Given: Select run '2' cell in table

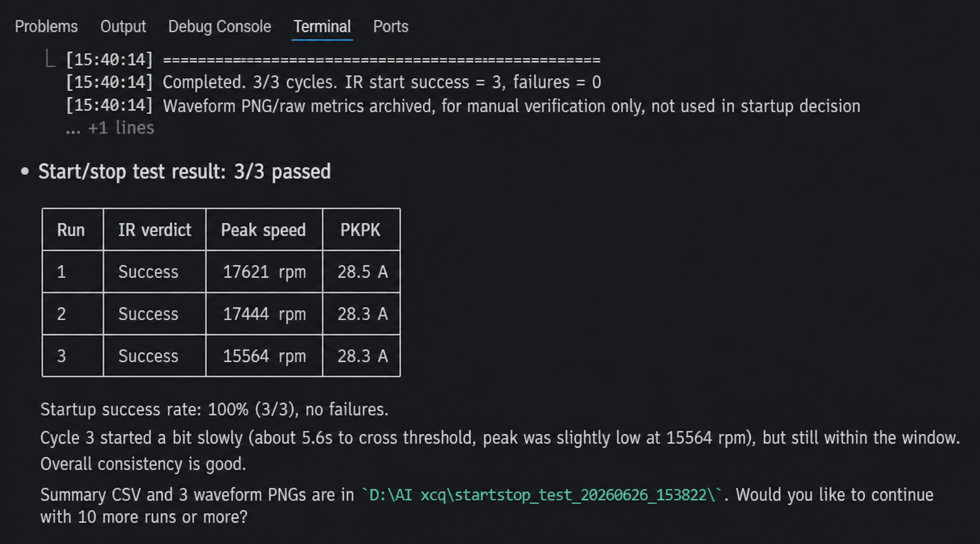Looking at the screenshot, I should pyautogui.click(x=73, y=314).
